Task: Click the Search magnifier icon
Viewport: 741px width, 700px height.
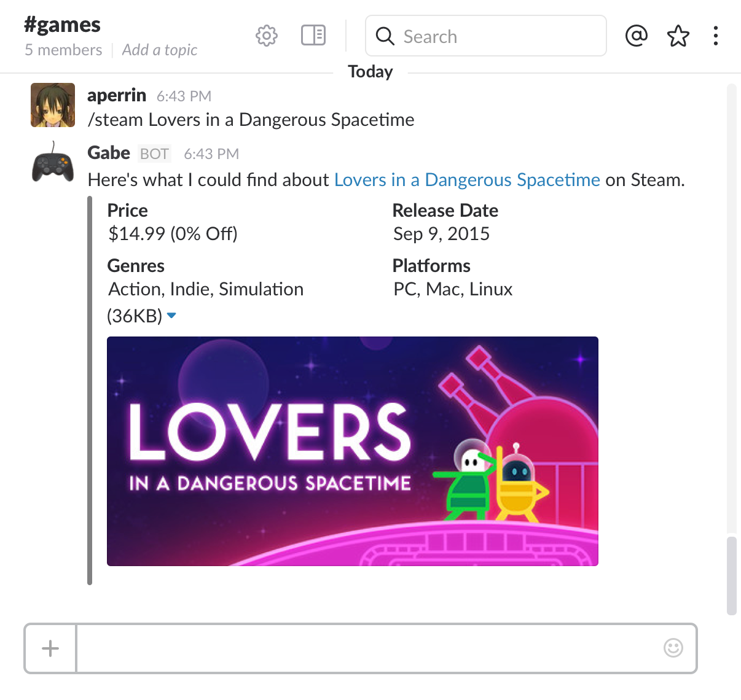Action: 385,36
